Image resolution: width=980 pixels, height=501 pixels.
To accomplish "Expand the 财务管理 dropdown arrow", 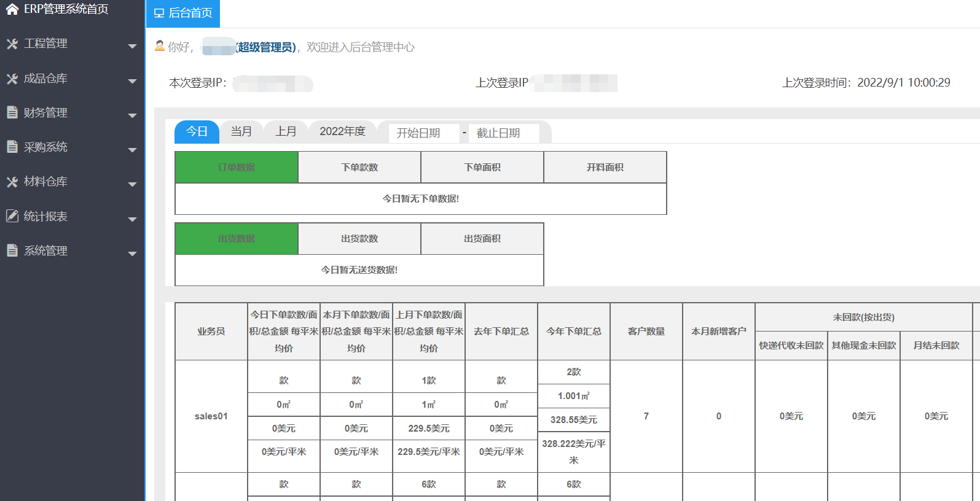I will point(132,115).
